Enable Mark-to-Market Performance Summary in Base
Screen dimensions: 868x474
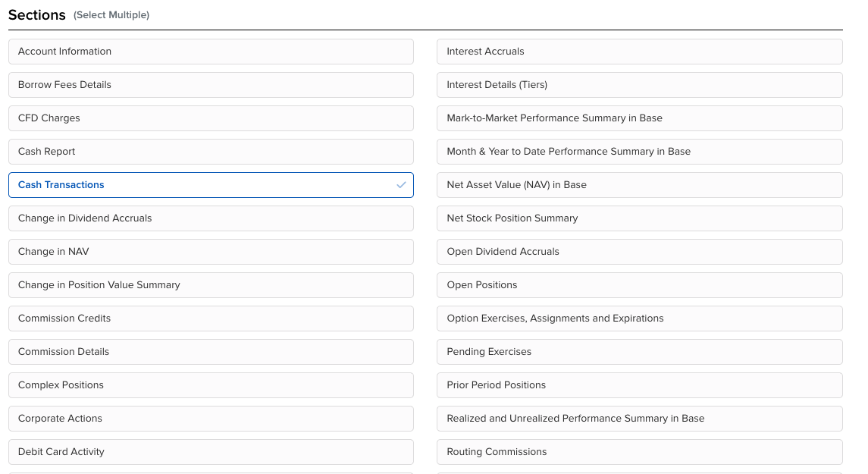[x=639, y=118]
